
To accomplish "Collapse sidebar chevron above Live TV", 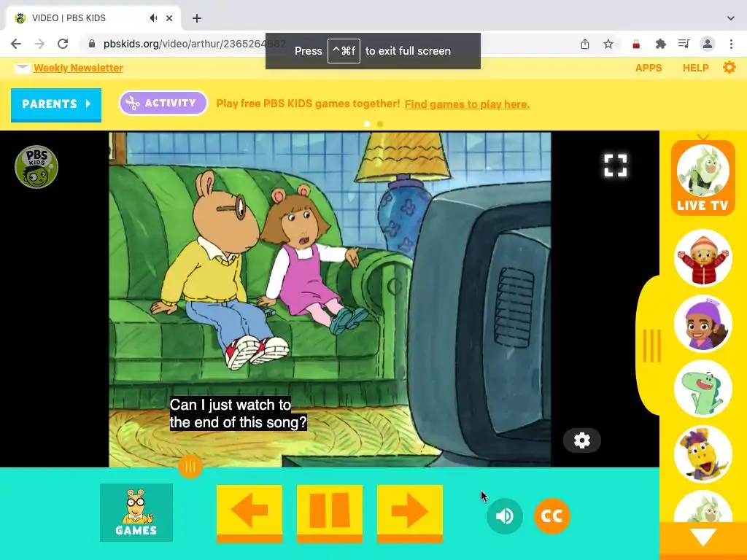I will (x=703, y=137).
